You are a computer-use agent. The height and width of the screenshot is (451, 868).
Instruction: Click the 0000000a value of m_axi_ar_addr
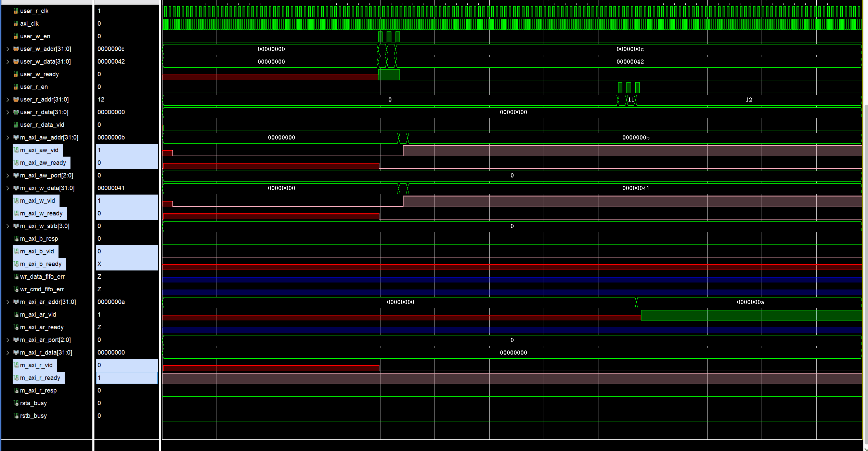tap(111, 302)
